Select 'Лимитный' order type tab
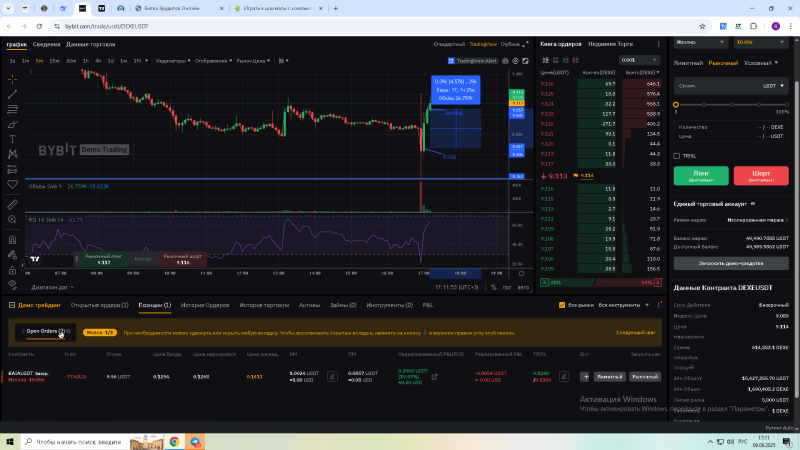The height and width of the screenshot is (450, 800). [x=688, y=63]
